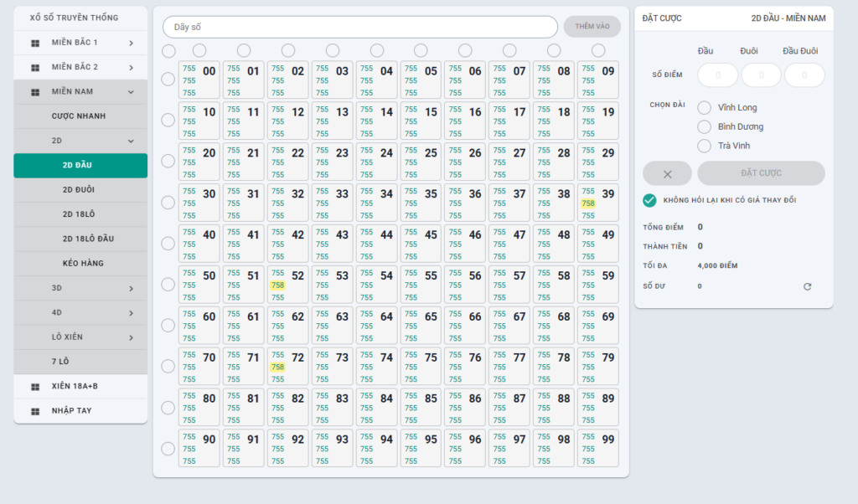
Task: Pick number 34 cell
Action: [x=376, y=203]
